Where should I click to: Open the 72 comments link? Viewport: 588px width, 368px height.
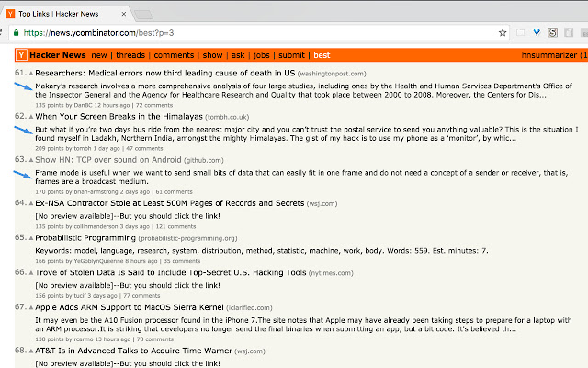(154, 106)
